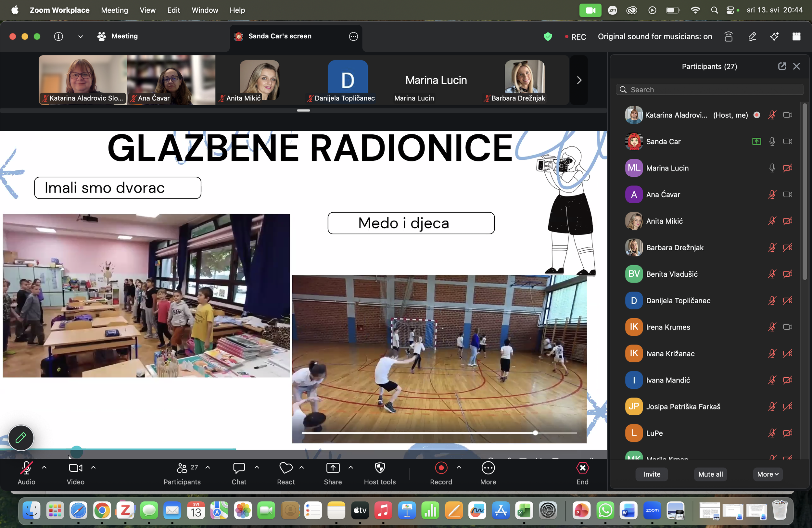
Task: Click the encryption shield icon
Action: 548,36
